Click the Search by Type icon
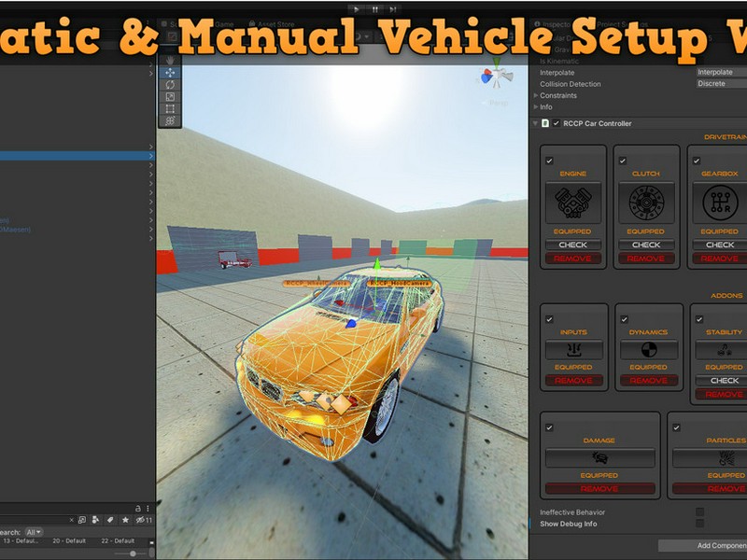The height and width of the screenshot is (560, 747). pos(96,520)
